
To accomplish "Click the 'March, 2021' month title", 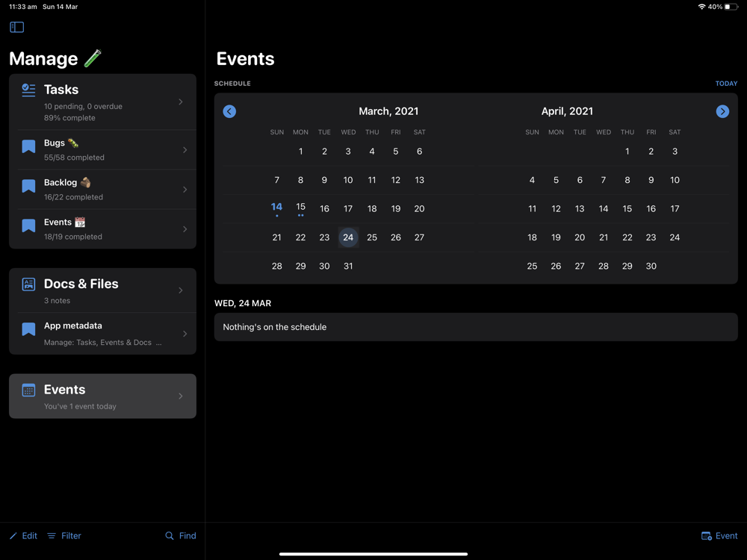I will [388, 111].
